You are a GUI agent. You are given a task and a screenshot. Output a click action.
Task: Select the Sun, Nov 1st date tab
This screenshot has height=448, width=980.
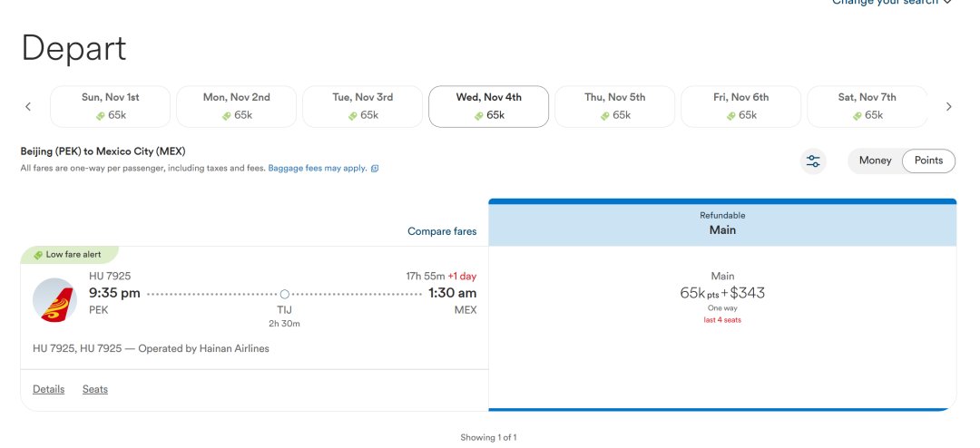click(x=110, y=106)
